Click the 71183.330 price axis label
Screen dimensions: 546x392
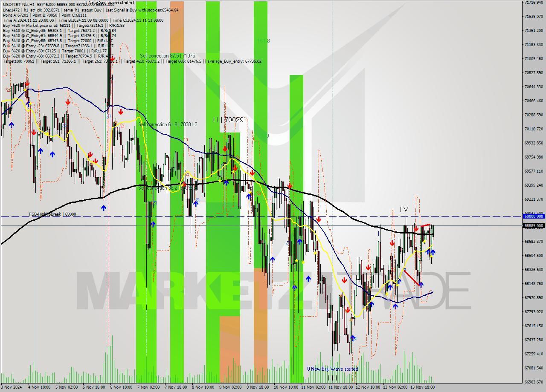pyautogui.click(x=534, y=45)
